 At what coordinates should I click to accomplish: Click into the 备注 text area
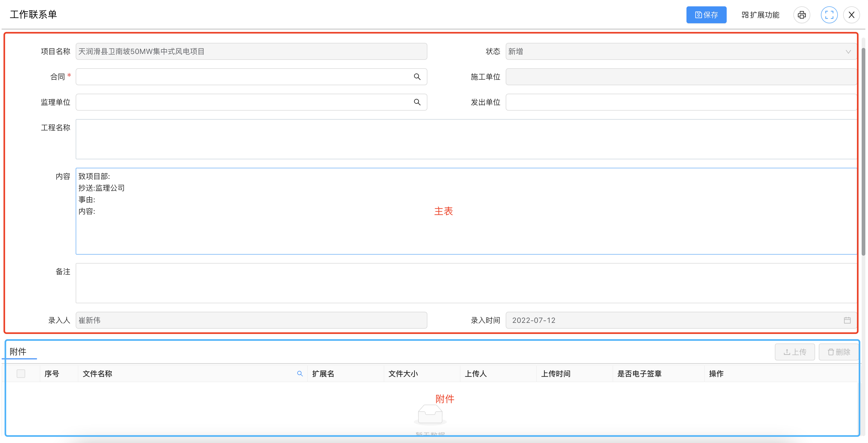click(x=466, y=283)
